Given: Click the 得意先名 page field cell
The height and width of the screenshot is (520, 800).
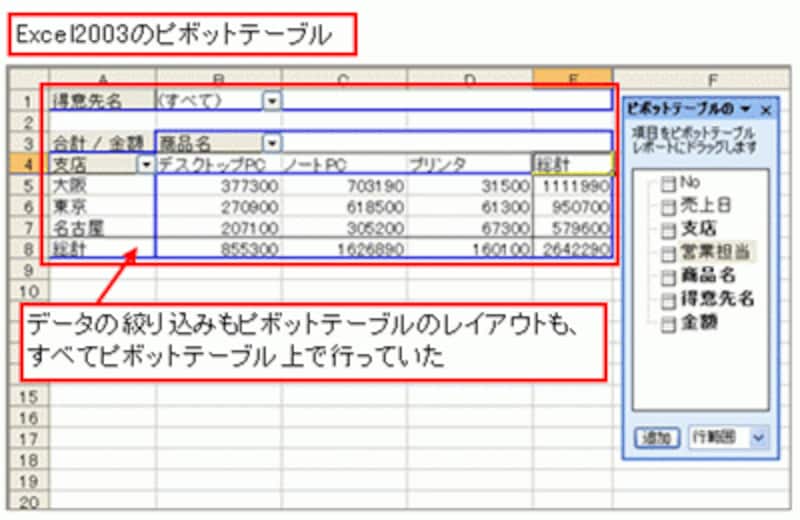Looking at the screenshot, I should coord(103,101).
